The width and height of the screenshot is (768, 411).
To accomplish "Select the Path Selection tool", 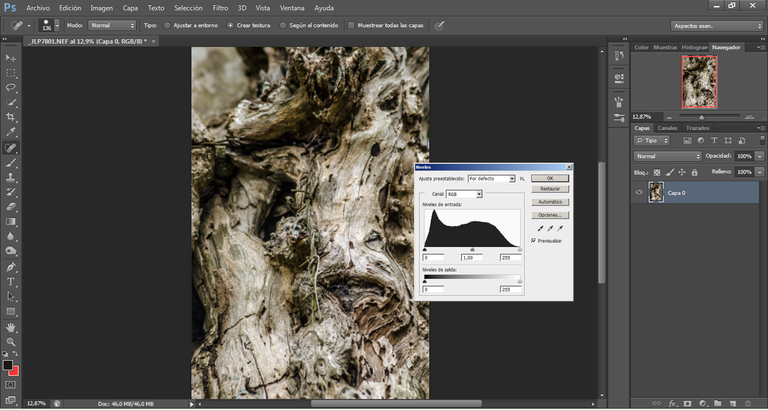I will click(11, 296).
